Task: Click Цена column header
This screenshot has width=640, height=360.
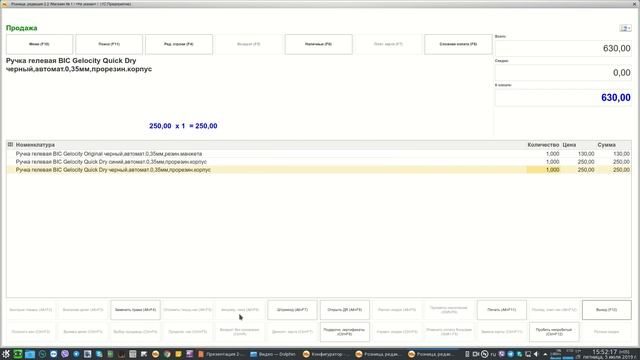Action: (569, 145)
